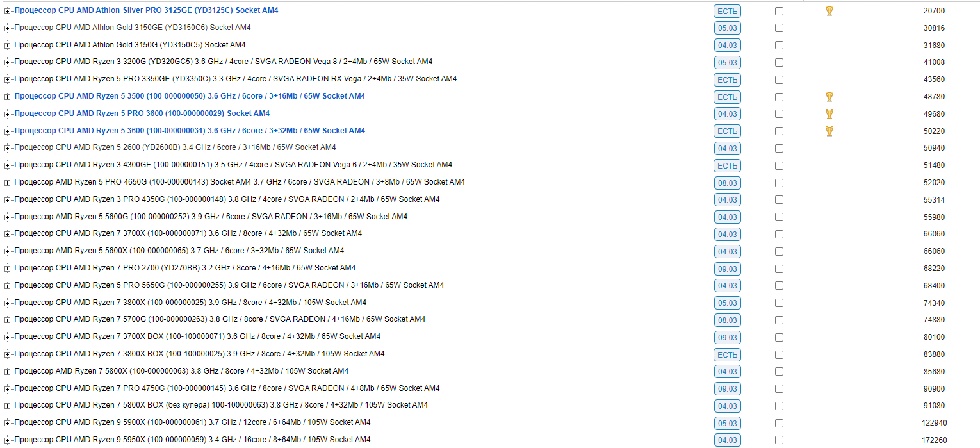Click 05.03 badge for Ryzen 9 5900X
The image size is (980, 448).
point(727,423)
